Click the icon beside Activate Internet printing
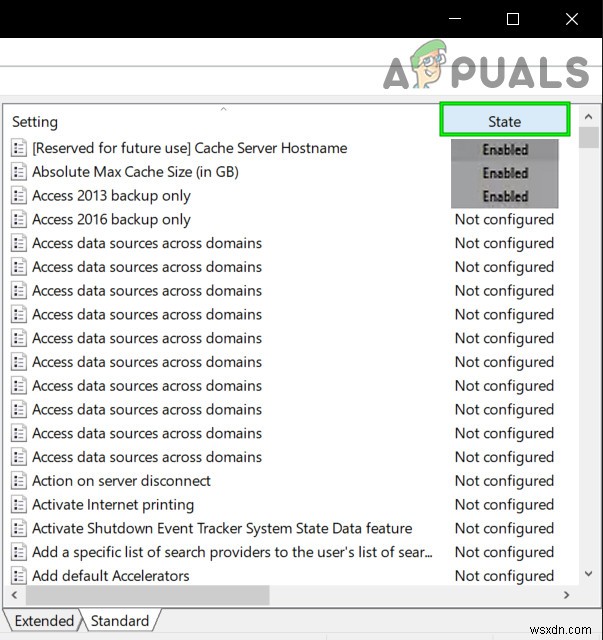Image resolution: width=603 pixels, height=640 pixels. (19, 504)
